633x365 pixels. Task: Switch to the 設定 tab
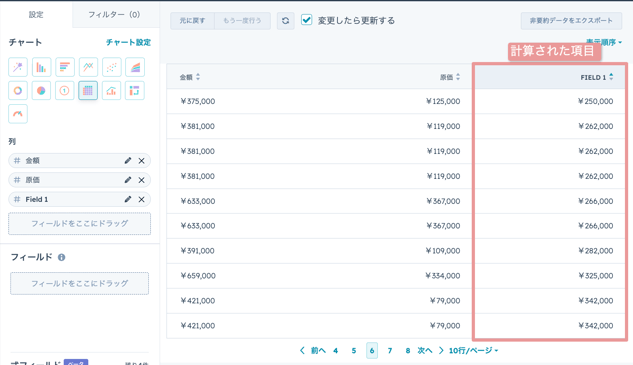(x=36, y=15)
